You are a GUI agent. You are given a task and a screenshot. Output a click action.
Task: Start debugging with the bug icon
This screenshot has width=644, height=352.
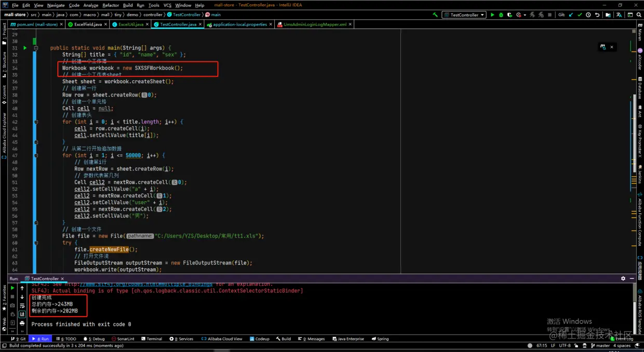[x=501, y=15]
